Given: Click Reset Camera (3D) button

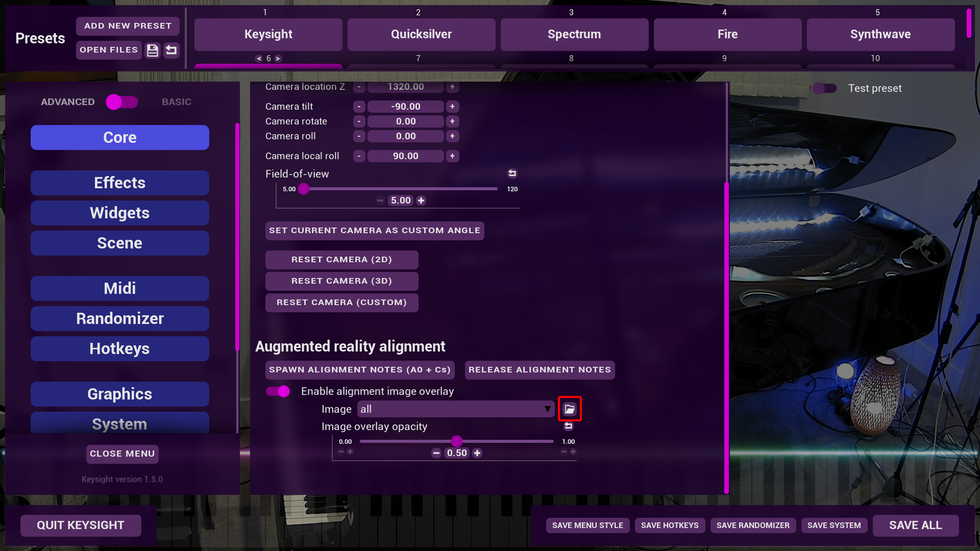Looking at the screenshot, I should coord(341,281).
